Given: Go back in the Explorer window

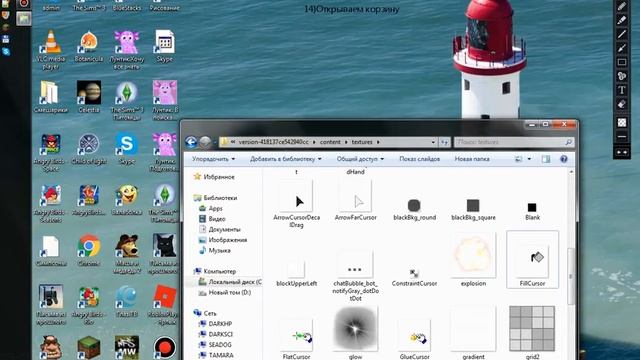Looking at the screenshot, I should pyautogui.click(x=191, y=142).
